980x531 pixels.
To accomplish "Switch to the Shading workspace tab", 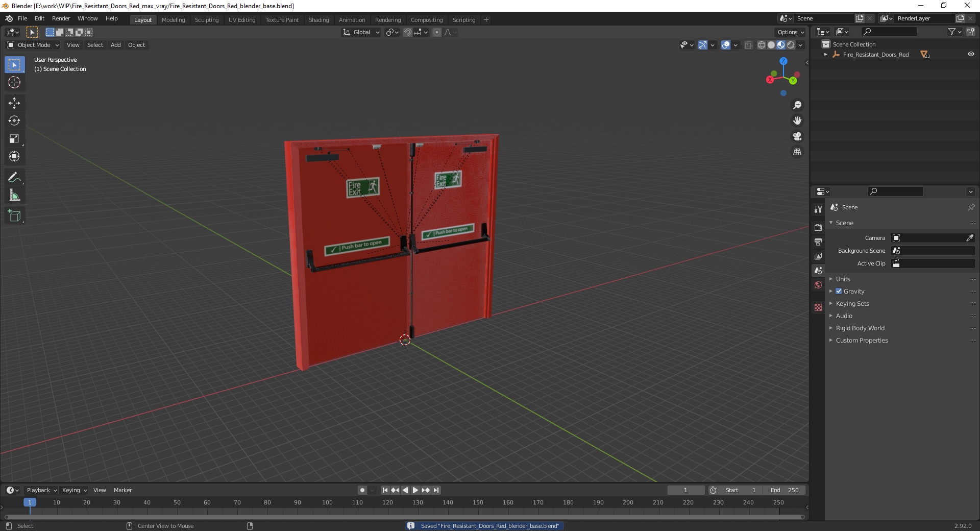I will 318,20.
